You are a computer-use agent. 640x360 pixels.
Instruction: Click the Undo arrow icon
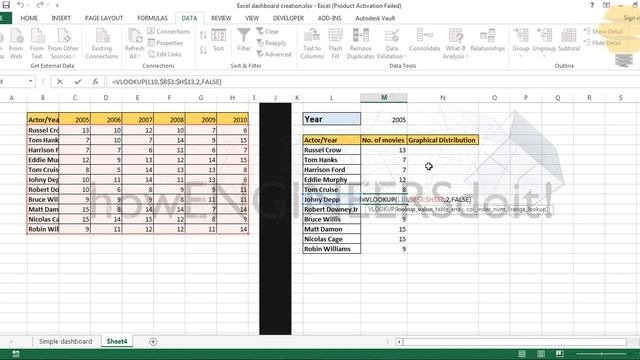pyautogui.click(x=20, y=5)
